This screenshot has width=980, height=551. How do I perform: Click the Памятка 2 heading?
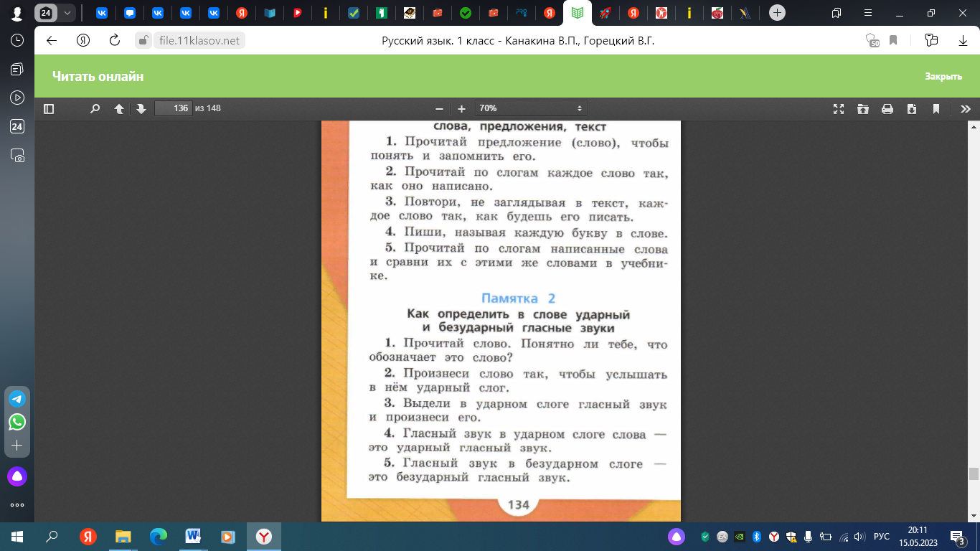tap(518, 298)
